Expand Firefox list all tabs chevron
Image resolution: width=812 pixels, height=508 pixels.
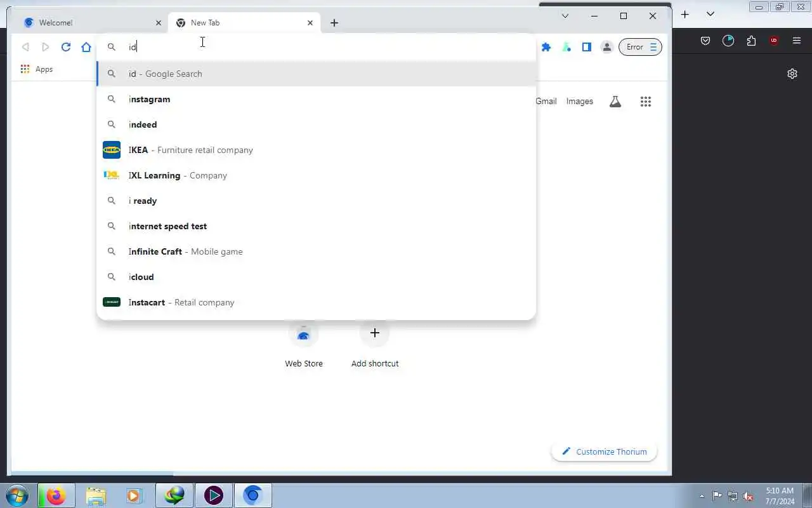click(710, 14)
